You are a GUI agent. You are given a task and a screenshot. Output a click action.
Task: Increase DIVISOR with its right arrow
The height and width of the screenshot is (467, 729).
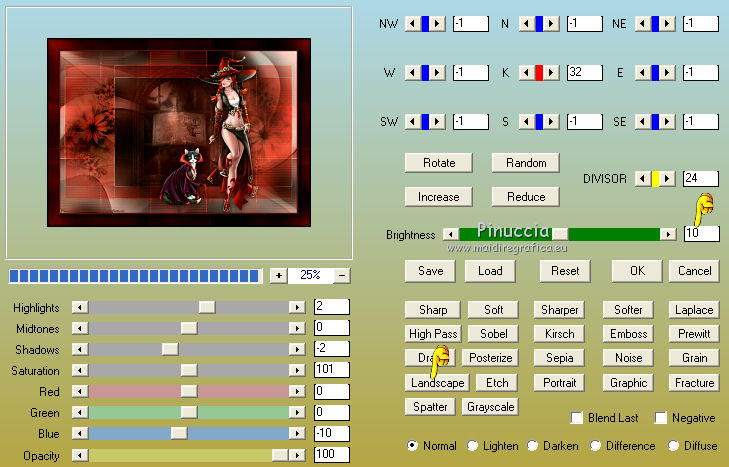pos(667,179)
